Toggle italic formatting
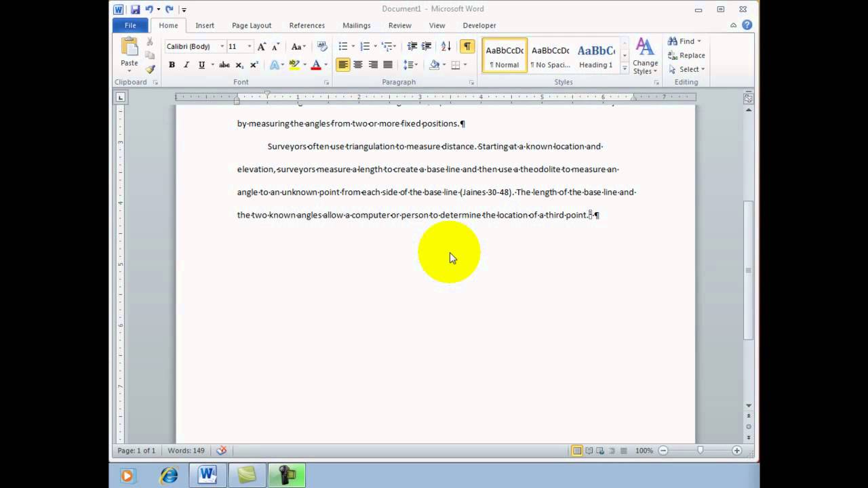 (x=186, y=65)
